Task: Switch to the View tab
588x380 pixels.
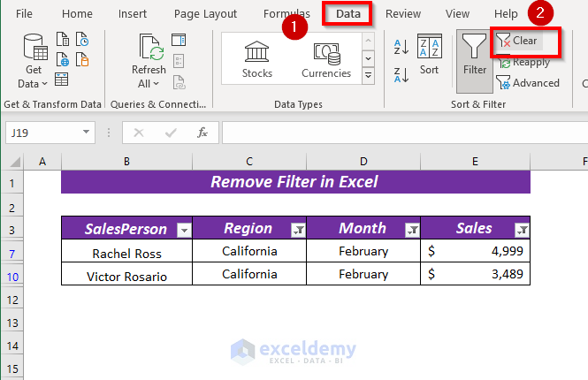Action: (457, 14)
